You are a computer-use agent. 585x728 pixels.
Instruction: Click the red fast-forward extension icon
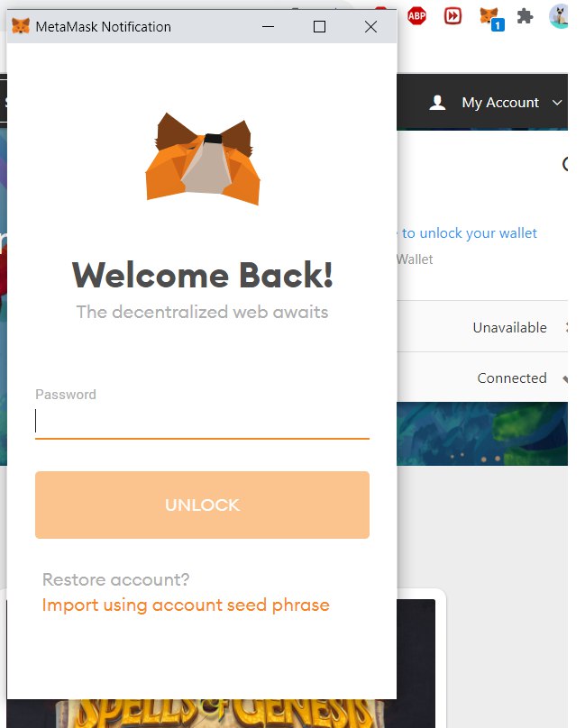click(x=452, y=16)
